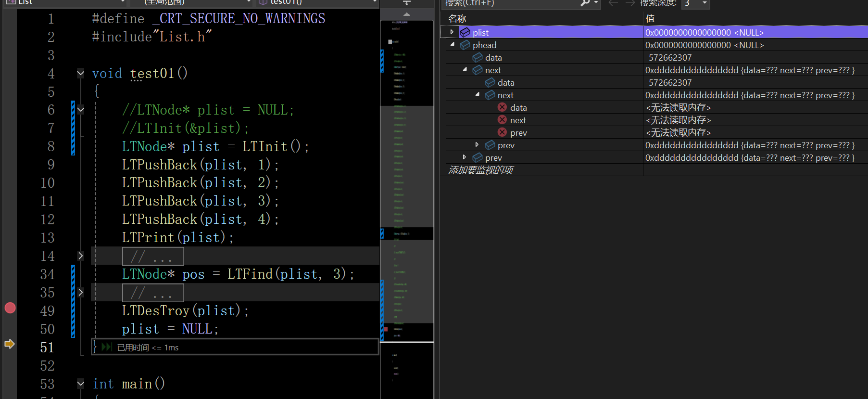Open the test01() member dropdown

pos(375,2)
